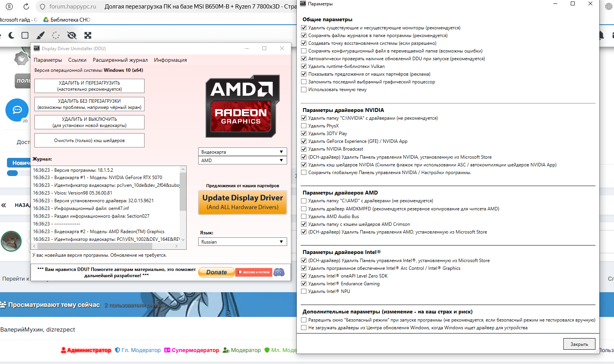Click the journal log horizontal scrollbar

(x=104, y=246)
